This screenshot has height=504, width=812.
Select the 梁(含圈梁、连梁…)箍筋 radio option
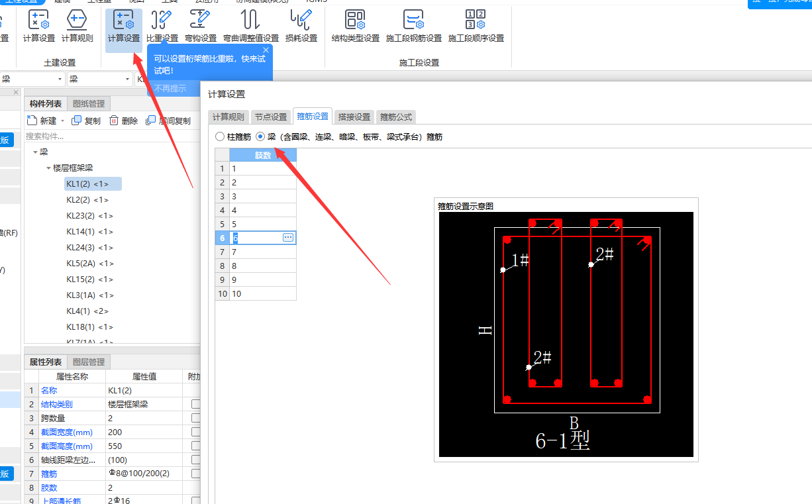(x=260, y=137)
